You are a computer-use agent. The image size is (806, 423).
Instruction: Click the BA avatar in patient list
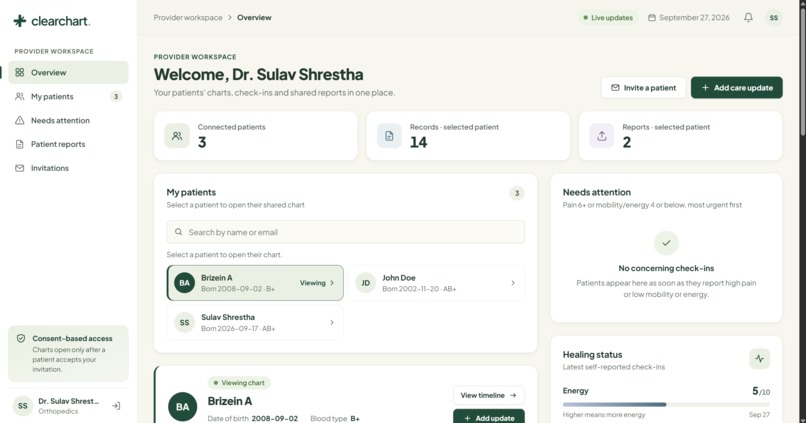(185, 283)
